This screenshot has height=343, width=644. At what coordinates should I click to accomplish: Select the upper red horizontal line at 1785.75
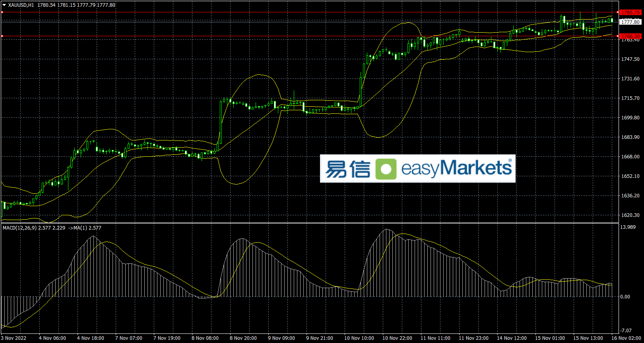(310, 12)
